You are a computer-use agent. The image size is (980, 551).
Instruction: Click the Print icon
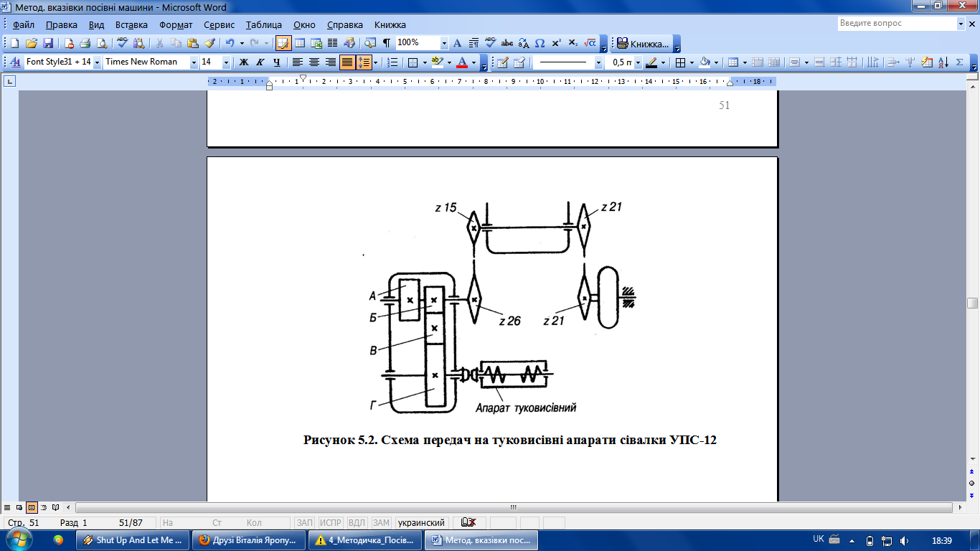point(85,43)
